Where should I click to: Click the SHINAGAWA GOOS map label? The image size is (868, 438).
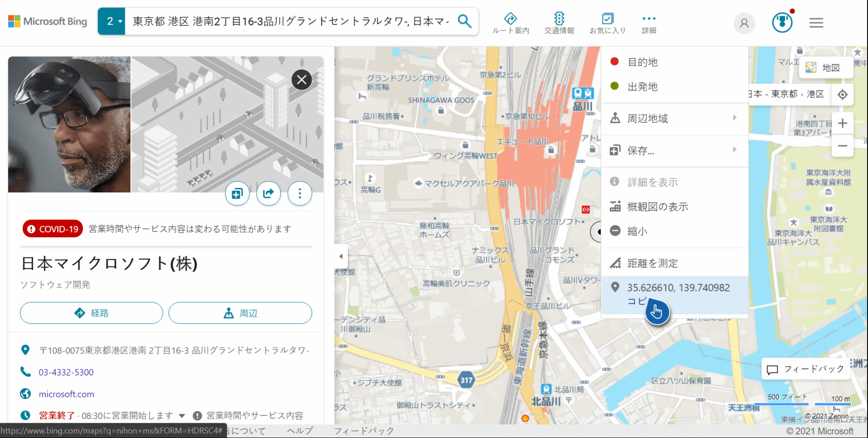(x=441, y=100)
